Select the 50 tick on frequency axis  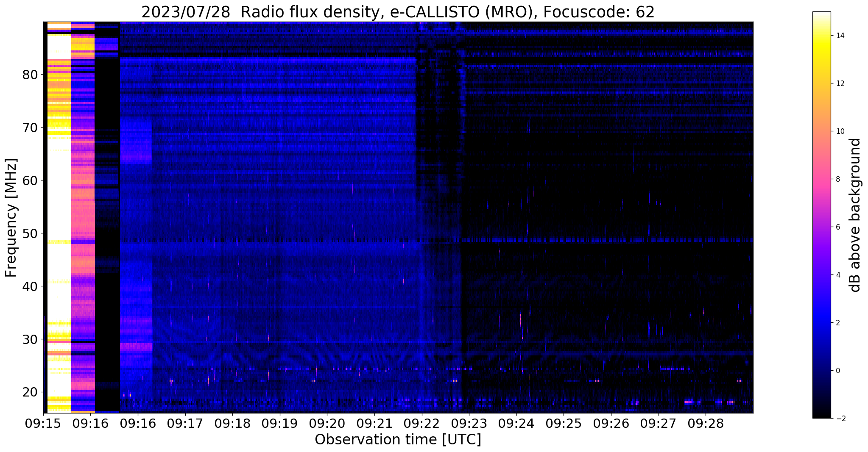point(30,233)
